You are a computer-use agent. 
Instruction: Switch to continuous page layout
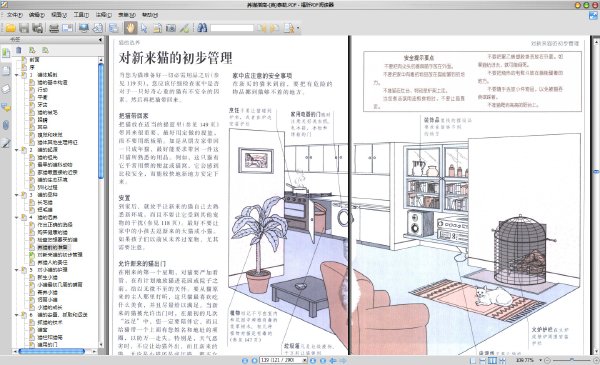[483, 360]
